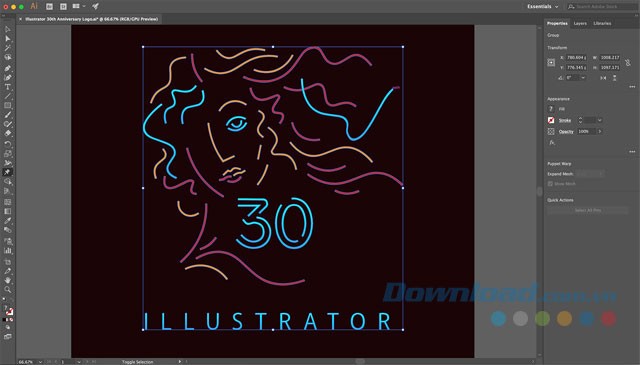Select the Eyedropper tool
Viewport: 640px width, 365px height.
click(7, 220)
